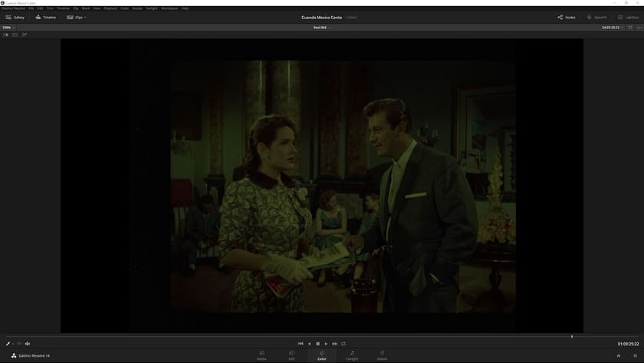644x363 pixels.
Task: Switch to the Edit page
Action: coord(291,355)
